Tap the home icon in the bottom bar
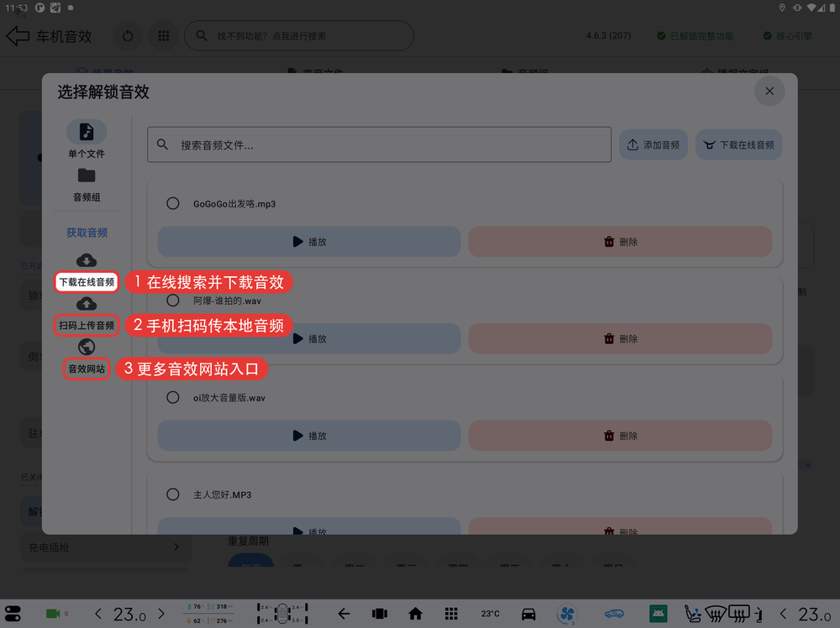 pyautogui.click(x=415, y=614)
